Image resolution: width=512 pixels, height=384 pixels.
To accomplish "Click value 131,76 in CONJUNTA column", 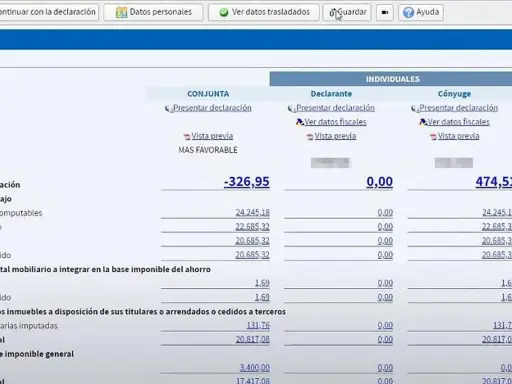I will click(258, 325).
